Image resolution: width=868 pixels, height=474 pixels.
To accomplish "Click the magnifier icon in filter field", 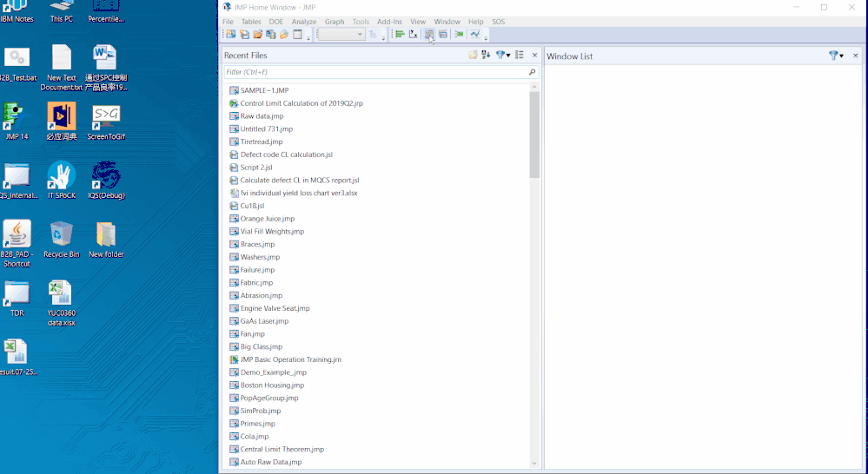I will (532, 72).
